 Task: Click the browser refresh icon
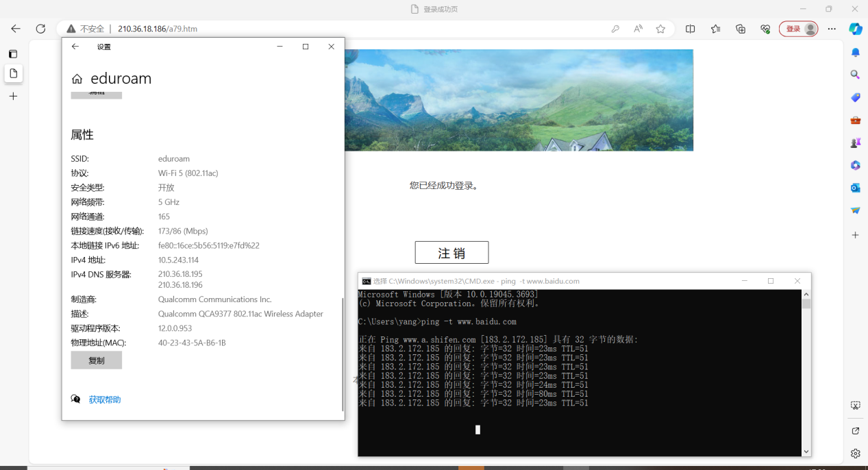pyautogui.click(x=40, y=29)
